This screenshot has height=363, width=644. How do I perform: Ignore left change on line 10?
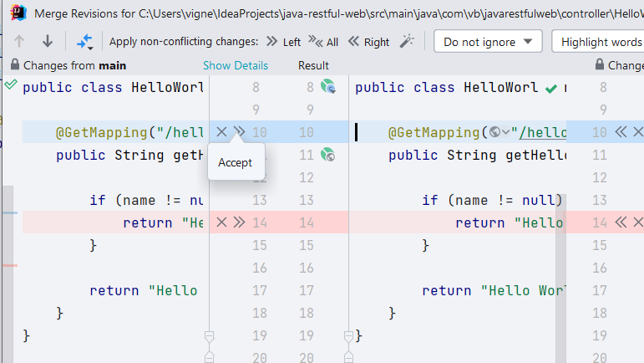[221, 132]
